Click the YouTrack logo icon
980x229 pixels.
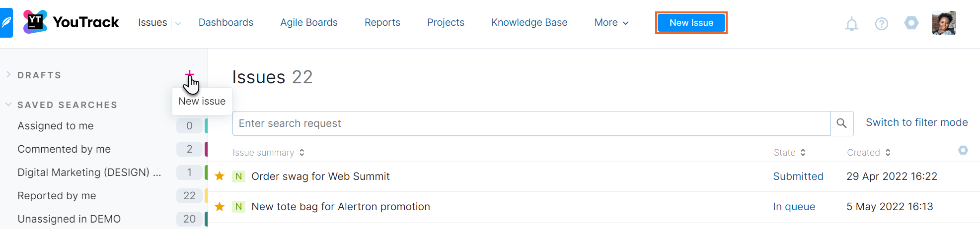[35, 22]
